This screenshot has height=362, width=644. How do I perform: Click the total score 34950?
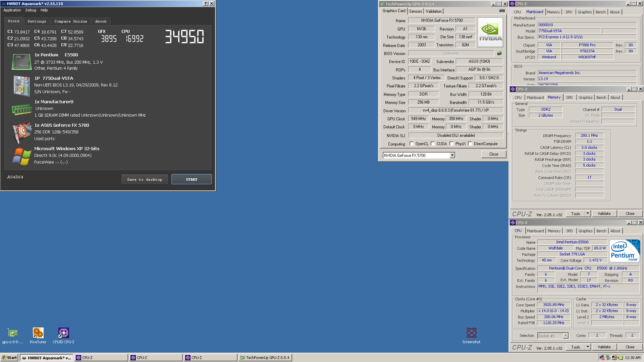pyautogui.click(x=184, y=37)
